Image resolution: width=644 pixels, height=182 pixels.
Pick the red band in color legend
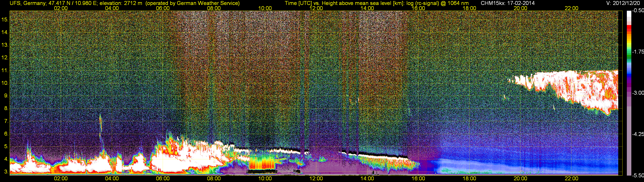[x=629, y=28]
